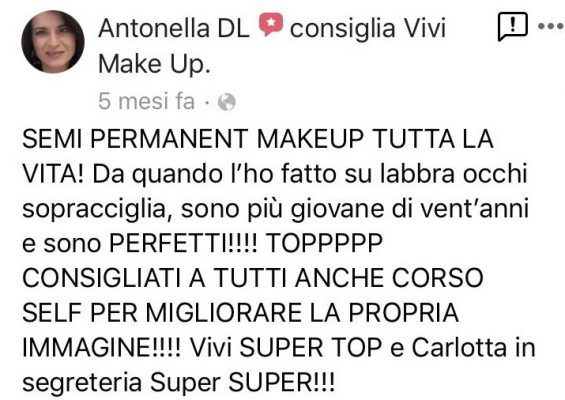Click the red star recommendation badge
Viewport: 565px width, 400px height.
click(x=271, y=24)
